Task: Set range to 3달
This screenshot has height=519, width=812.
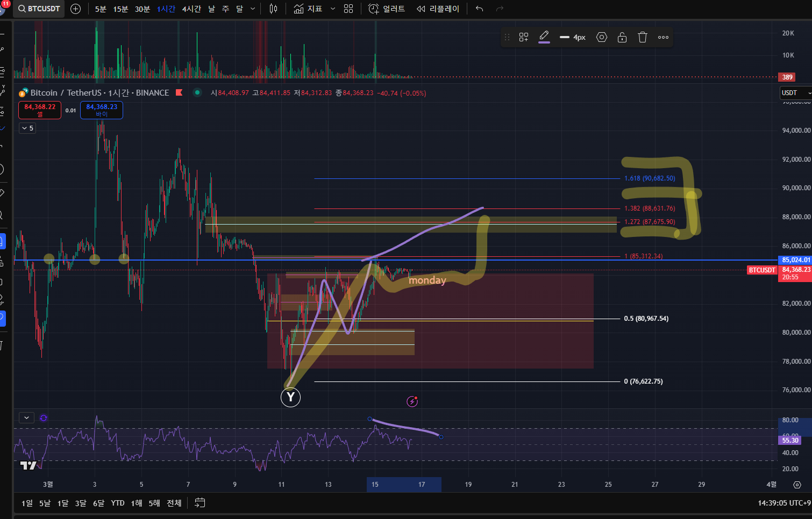Action: point(81,503)
